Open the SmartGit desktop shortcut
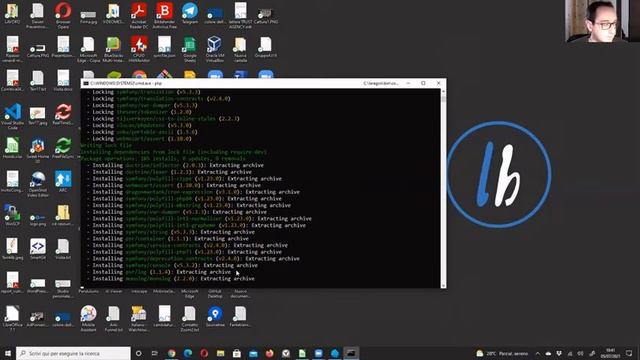 38,249
